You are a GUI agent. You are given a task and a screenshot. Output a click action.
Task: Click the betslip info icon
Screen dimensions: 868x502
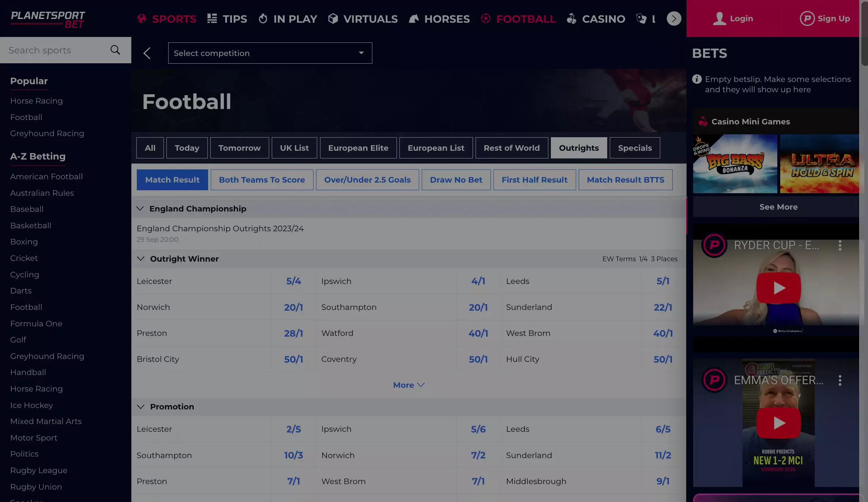(x=697, y=79)
